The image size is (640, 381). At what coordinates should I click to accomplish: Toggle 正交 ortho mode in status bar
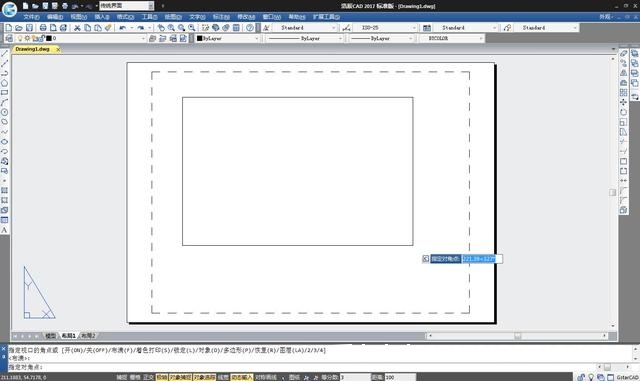point(149,377)
